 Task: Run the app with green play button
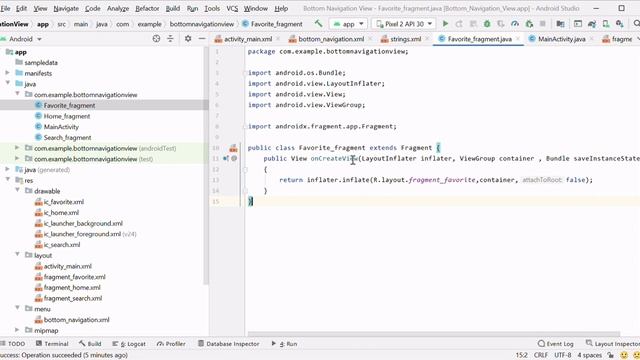coord(445,24)
